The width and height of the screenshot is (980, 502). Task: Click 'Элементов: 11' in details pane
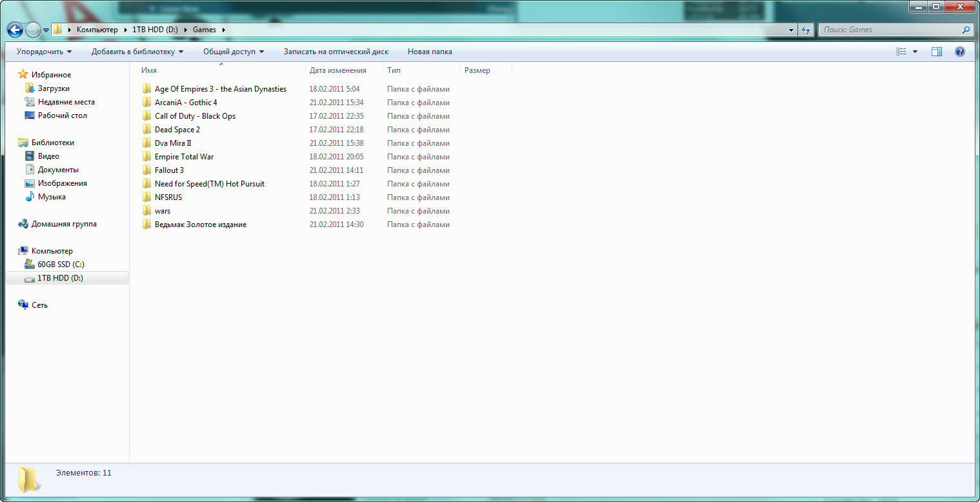point(84,473)
